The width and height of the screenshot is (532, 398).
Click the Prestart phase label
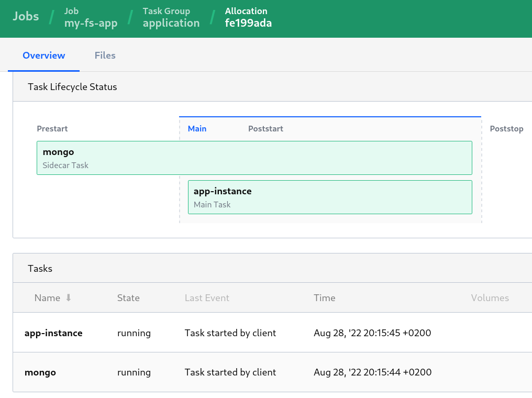click(x=52, y=129)
